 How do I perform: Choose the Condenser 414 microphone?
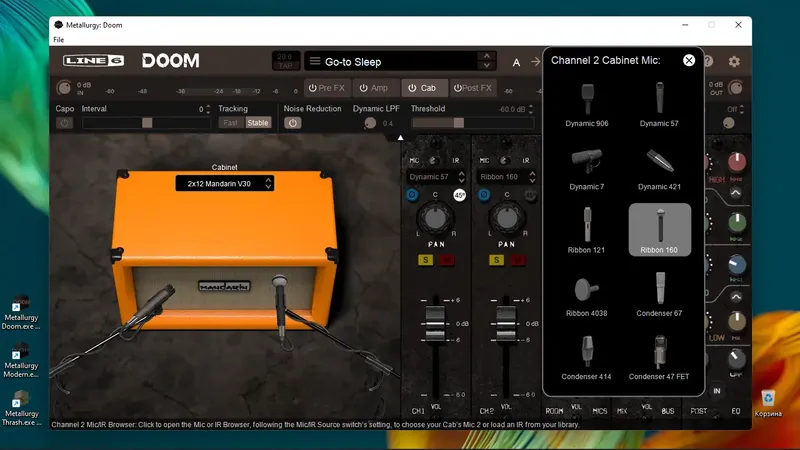(x=587, y=357)
